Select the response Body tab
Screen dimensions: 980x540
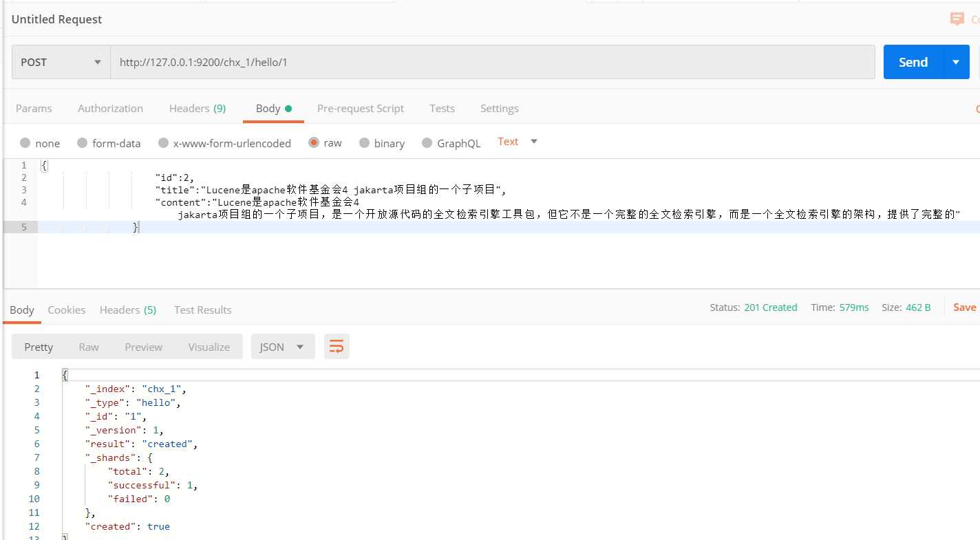coord(22,310)
